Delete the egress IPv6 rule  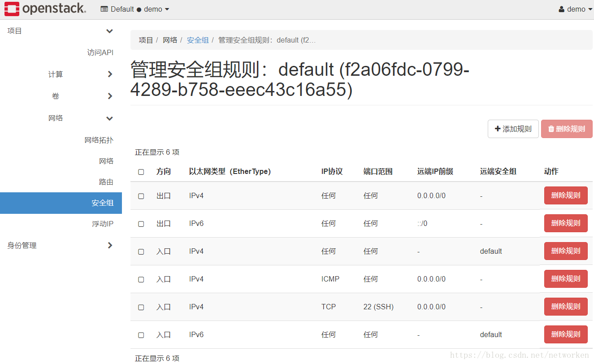click(565, 223)
